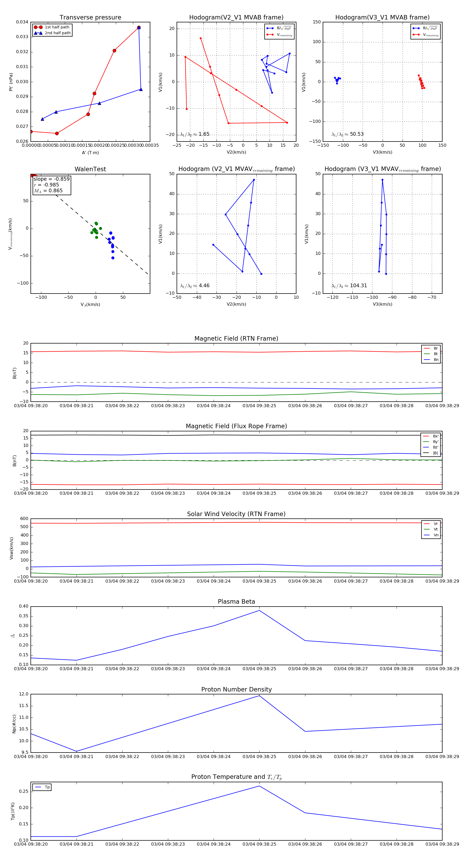Image resolution: width=473 pixels, height=868 pixels.
Task: Click the 09:38:25 tick label under Plasma Beta
Action: (259, 669)
